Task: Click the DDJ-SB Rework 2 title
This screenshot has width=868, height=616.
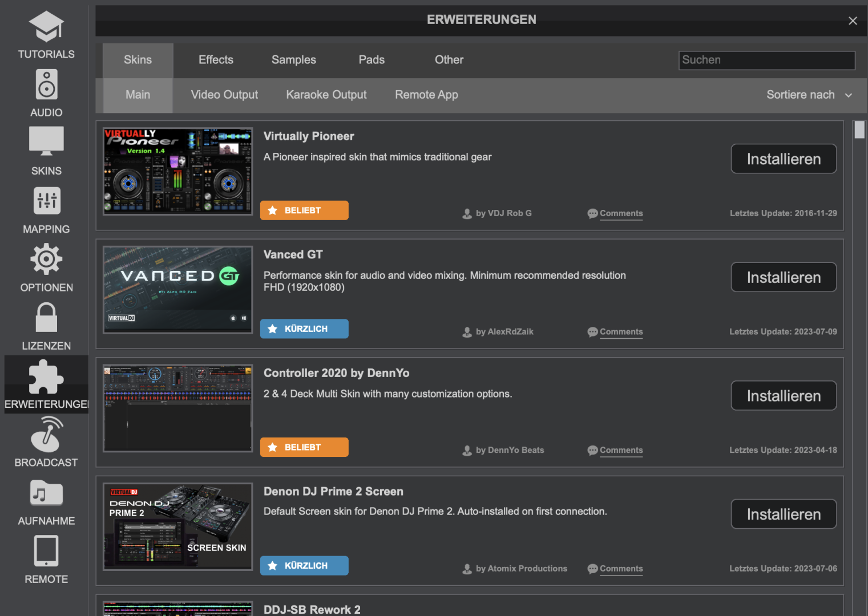Action: [x=312, y=609]
